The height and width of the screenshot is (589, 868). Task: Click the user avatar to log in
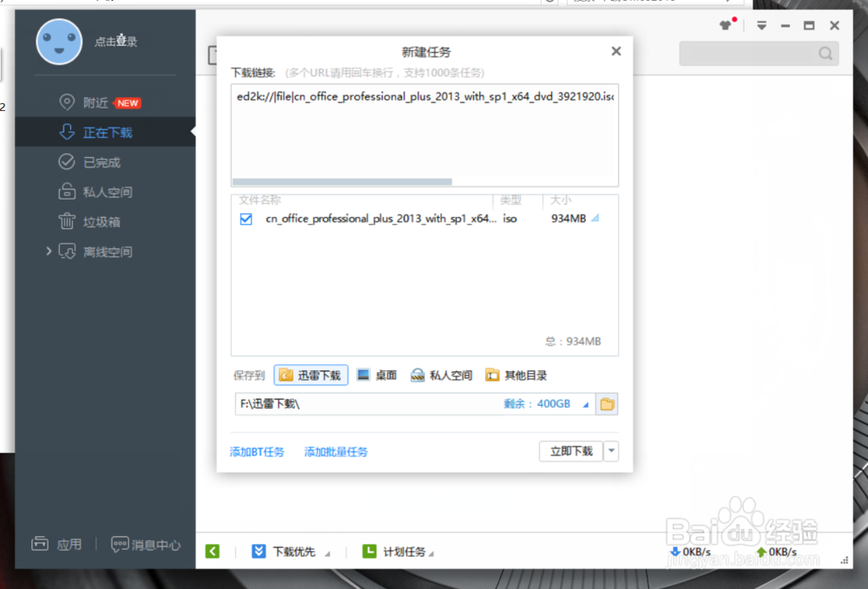point(59,42)
